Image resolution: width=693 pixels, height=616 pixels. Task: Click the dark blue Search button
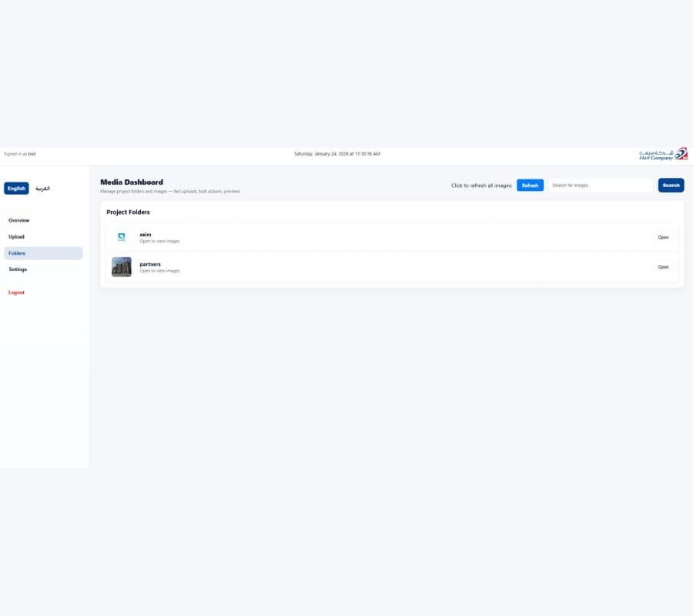coord(671,186)
